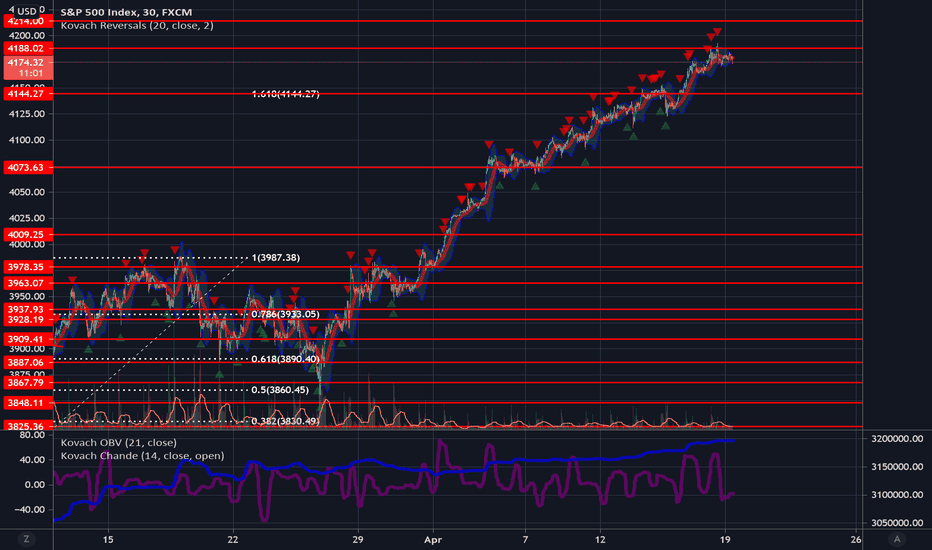
Task: Select the S&P 500 Index, 30, FXCM legend title
Action: click(126, 12)
